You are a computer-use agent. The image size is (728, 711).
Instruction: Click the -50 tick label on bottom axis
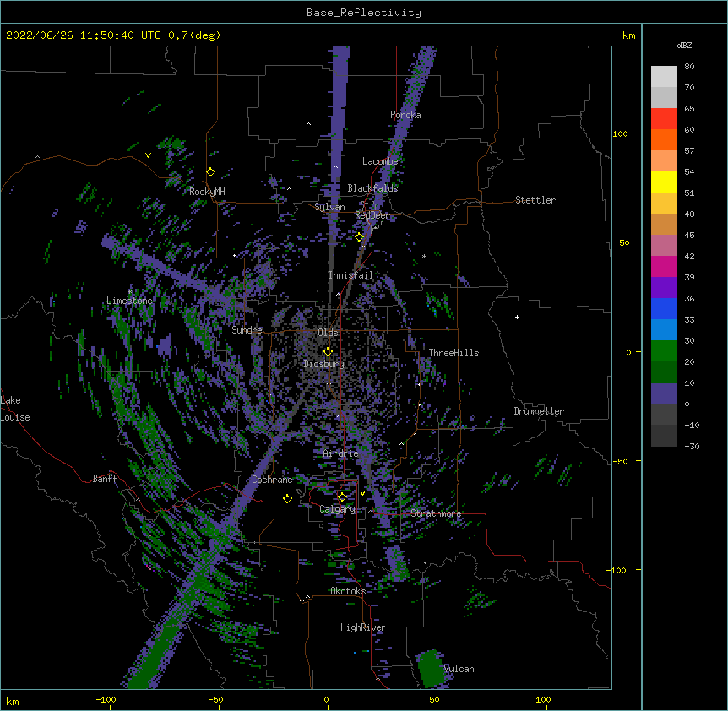pyautogui.click(x=215, y=699)
